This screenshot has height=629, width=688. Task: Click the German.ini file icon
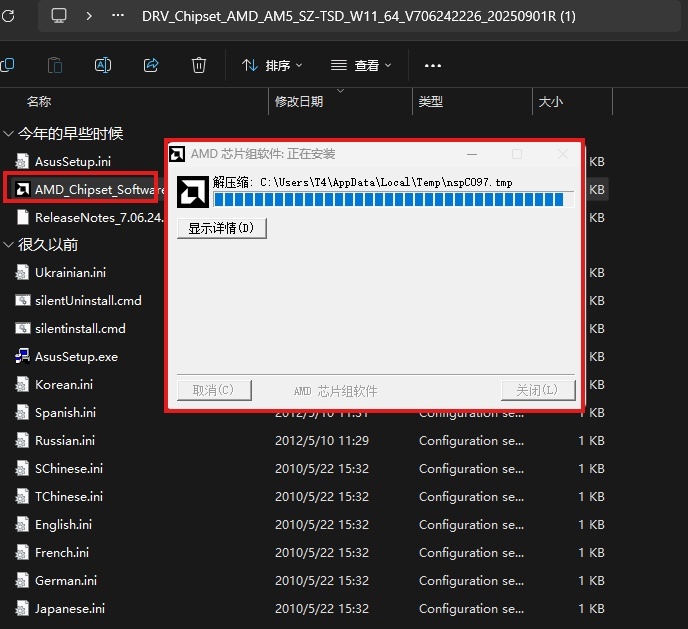22,581
